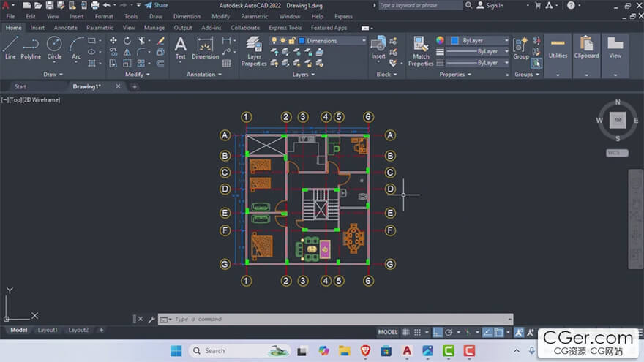This screenshot has height=362, width=644.
Task: Select the Polyline tool
Action: (x=31, y=48)
